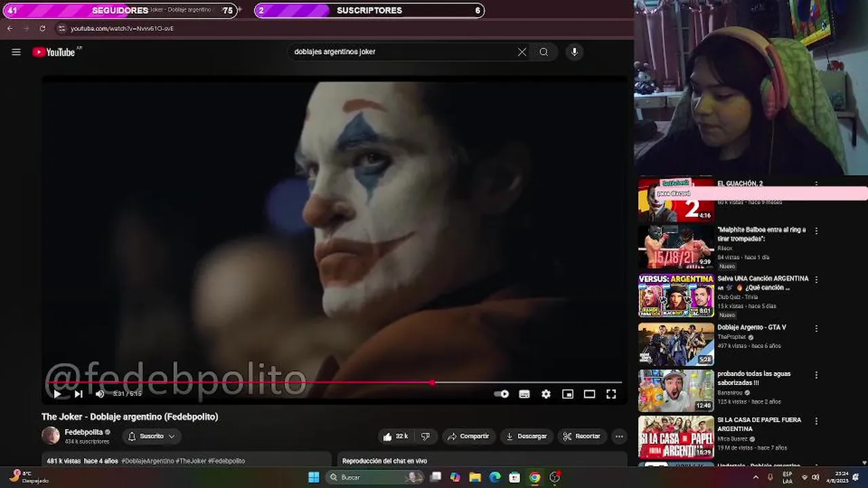Open Microsoft Edge from the taskbar

(495, 477)
